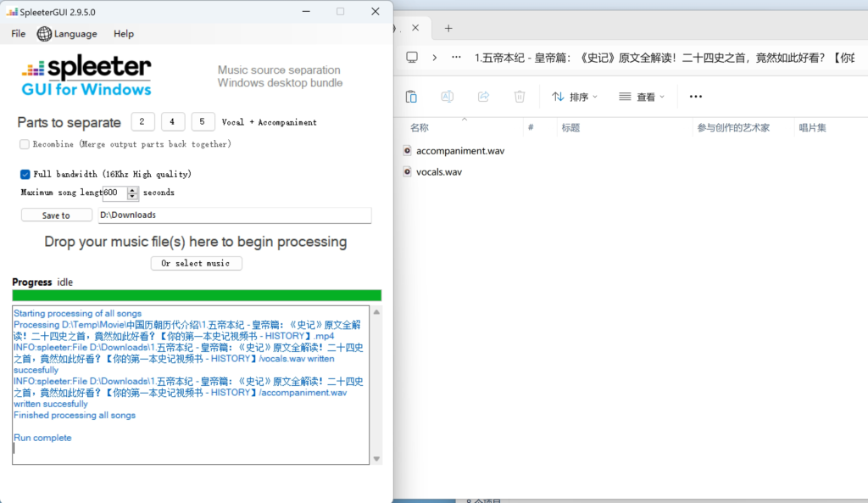Enable the Recombine checkbox
868x503 pixels.
[x=25, y=144]
